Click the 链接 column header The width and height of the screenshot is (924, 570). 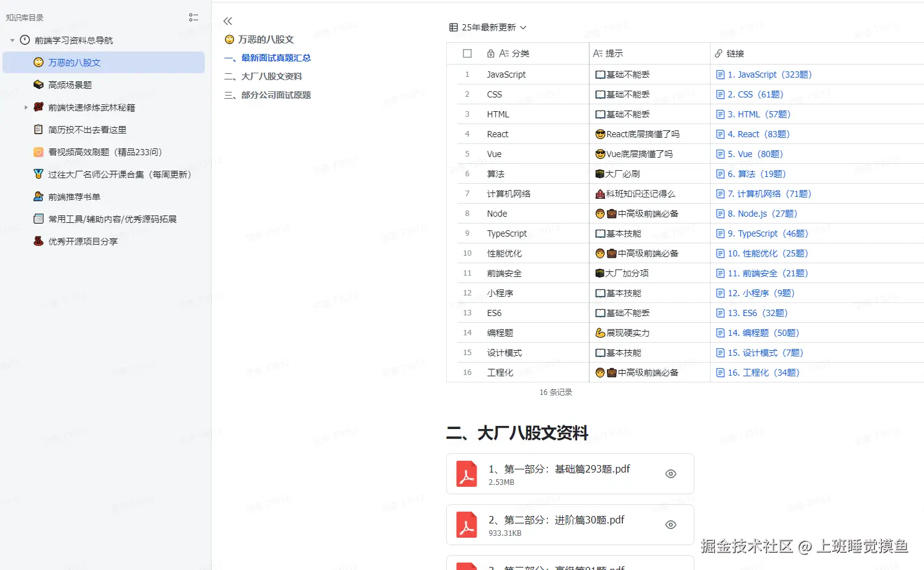coord(817,53)
